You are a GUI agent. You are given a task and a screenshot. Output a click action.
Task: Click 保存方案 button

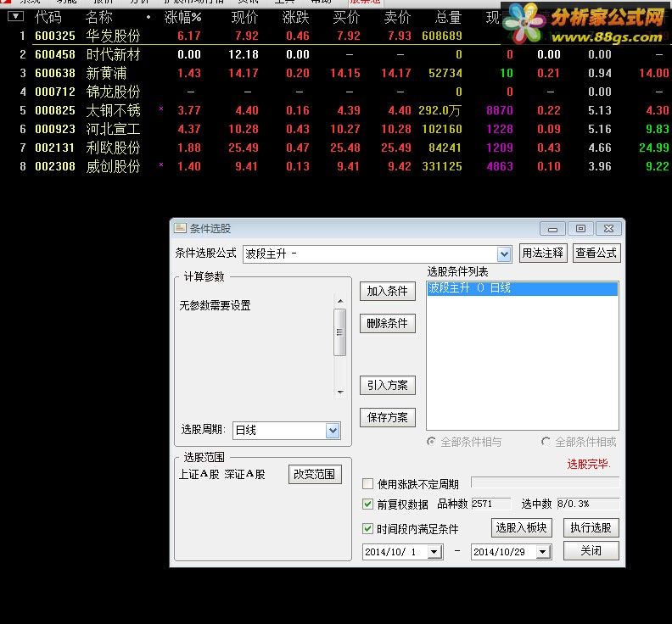click(388, 418)
